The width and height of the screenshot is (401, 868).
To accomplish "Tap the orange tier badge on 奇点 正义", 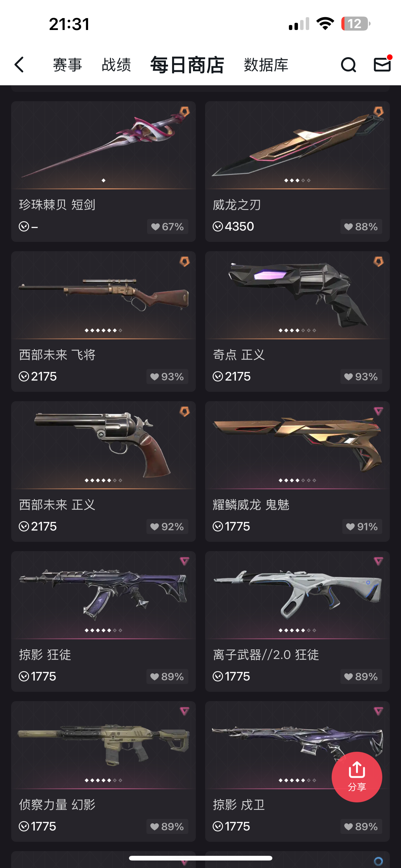I will [x=378, y=262].
